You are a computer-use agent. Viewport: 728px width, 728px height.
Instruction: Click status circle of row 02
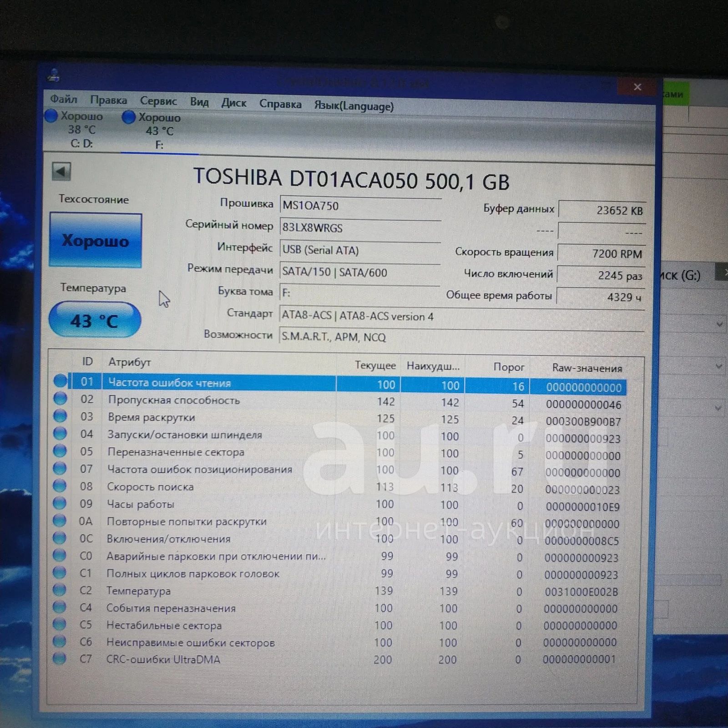pos(60,399)
